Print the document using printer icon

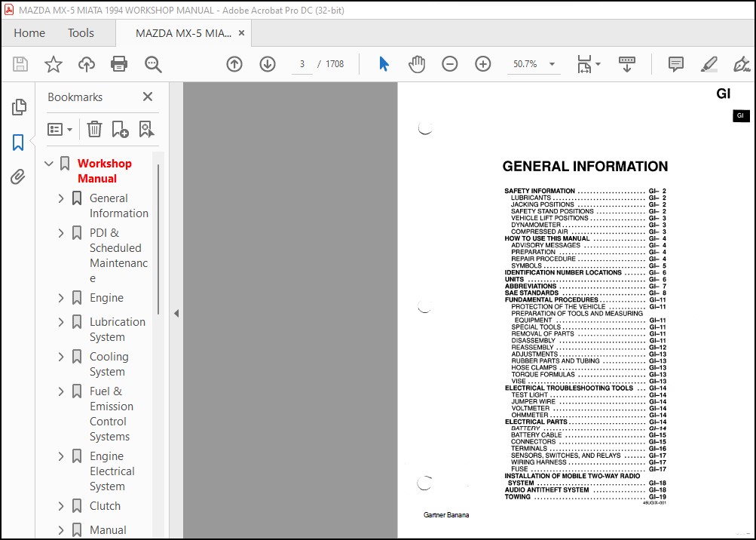click(119, 64)
